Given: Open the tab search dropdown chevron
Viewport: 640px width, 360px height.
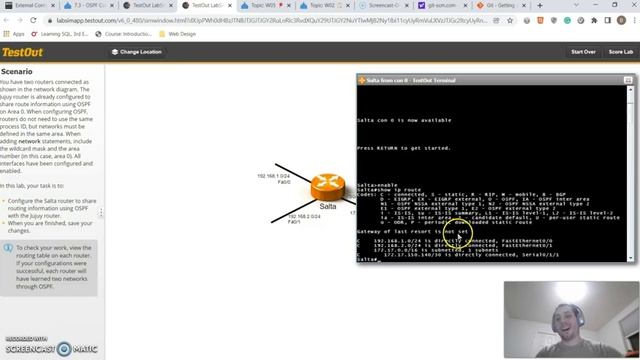Looking at the screenshot, I should tap(576, 6).
